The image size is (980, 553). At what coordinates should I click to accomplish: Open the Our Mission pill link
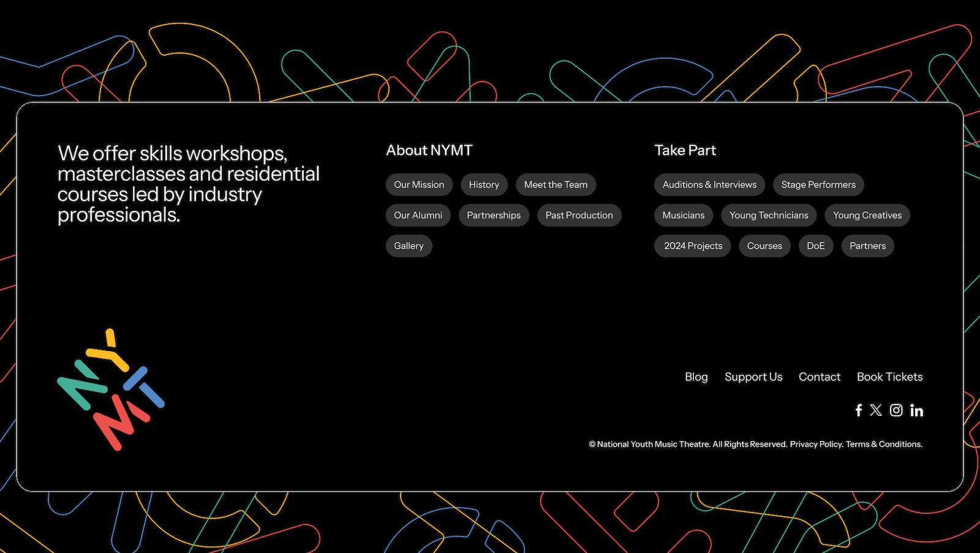click(x=419, y=185)
